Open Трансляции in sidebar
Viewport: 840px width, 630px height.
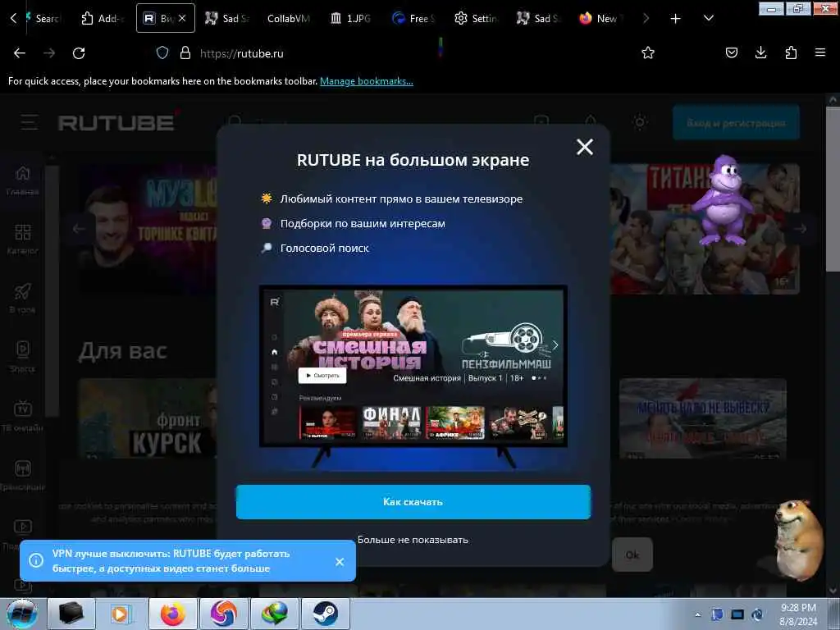tap(22, 475)
